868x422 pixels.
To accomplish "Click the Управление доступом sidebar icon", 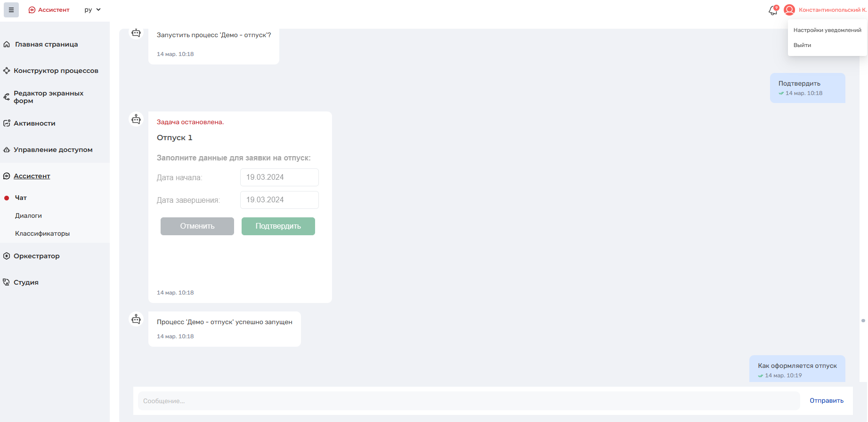I will point(7,150).
